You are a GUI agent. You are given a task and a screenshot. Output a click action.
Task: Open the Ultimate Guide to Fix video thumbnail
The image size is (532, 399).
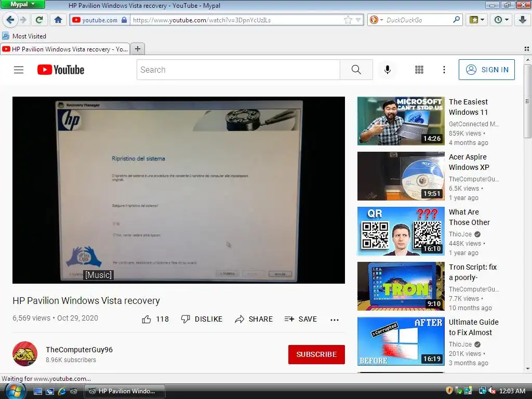click(x=401, y=341)
